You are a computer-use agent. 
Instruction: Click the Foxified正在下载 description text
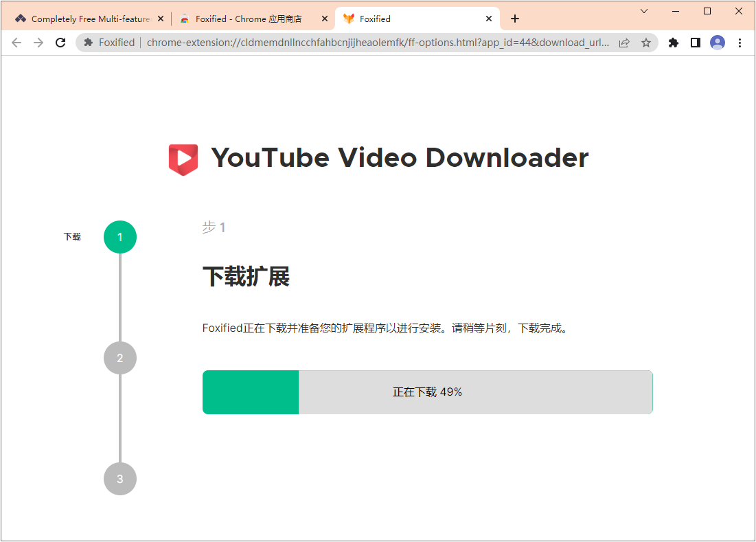(387, 328)
